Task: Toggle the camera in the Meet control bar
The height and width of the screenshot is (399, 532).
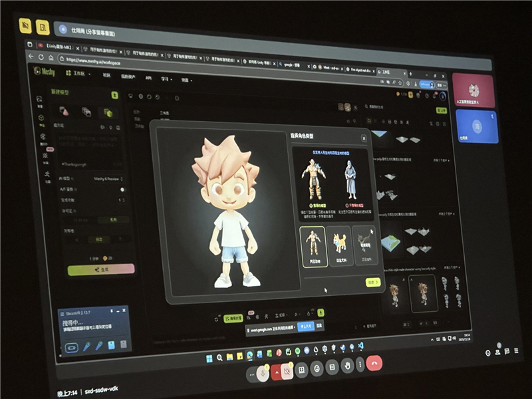Action: click(287, 371)
